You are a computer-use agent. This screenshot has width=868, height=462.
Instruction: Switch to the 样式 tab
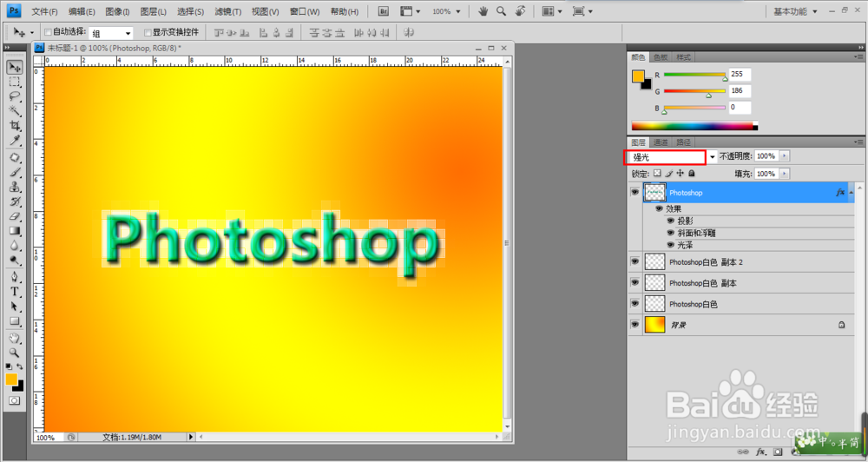[x=683, y=57]
